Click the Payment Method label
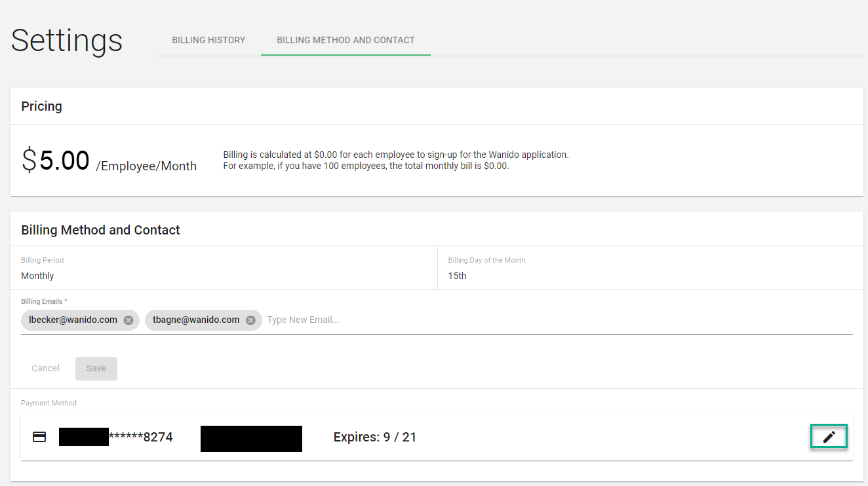Viewport: 868px width, 486px height. coord(49,403)
